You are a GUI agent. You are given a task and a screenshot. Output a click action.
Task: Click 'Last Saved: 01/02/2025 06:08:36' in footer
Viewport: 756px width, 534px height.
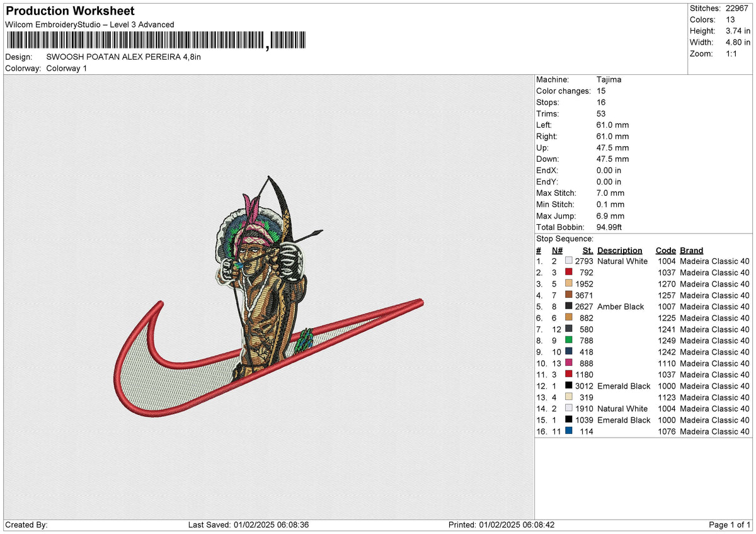tap(249, 525)
